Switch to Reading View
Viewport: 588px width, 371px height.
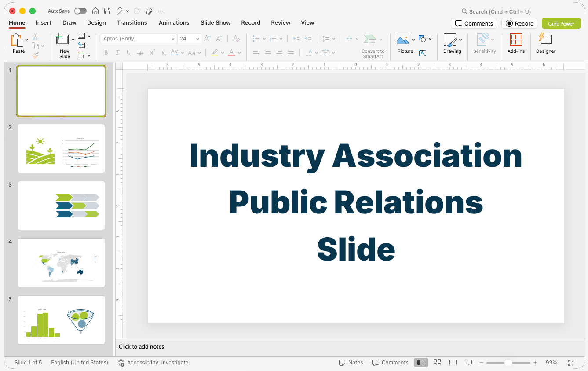[x=453, y=363]
